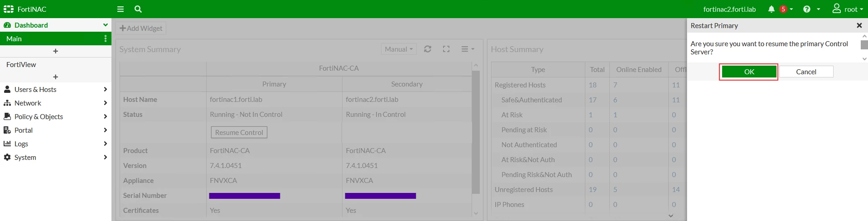The height and width of the screenshot is (221, 868).
Task: Click Registered Hosts total 18
Action: 593,85
